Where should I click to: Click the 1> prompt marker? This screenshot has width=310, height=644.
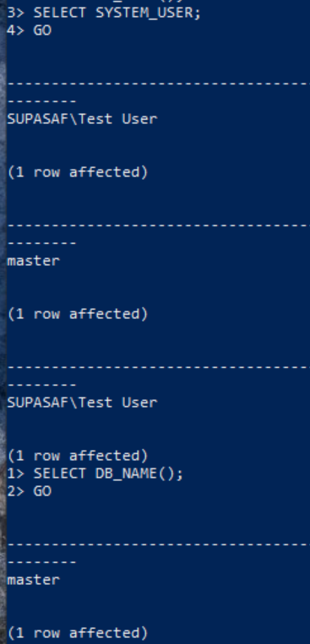pos(15,474)
